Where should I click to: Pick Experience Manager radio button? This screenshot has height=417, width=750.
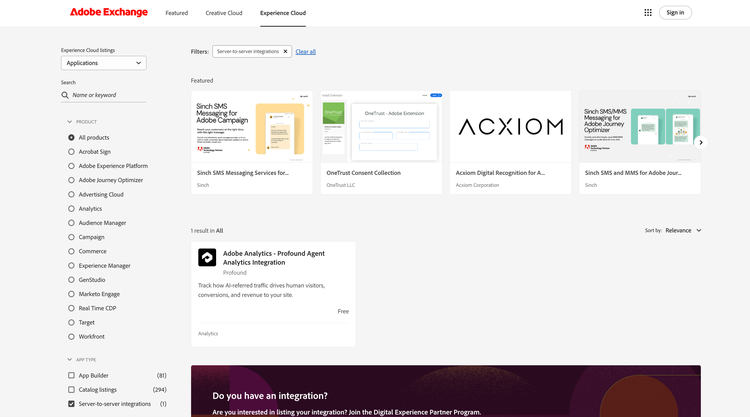point(71,265)
